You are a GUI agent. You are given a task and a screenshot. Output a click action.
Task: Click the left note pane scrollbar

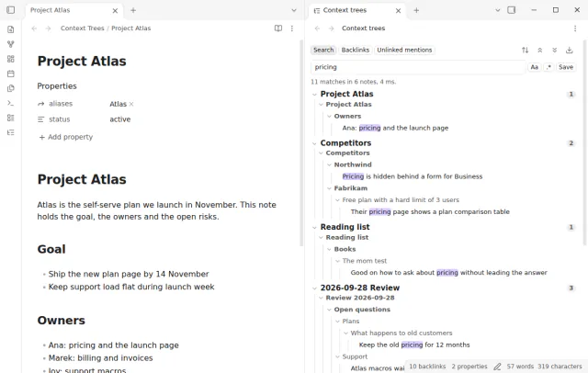pyautogui.click(x=301, y=143)
